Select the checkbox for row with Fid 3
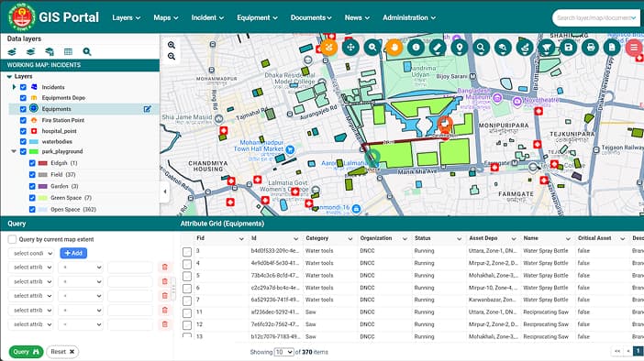The image size is (644, 361). (187, 251)
